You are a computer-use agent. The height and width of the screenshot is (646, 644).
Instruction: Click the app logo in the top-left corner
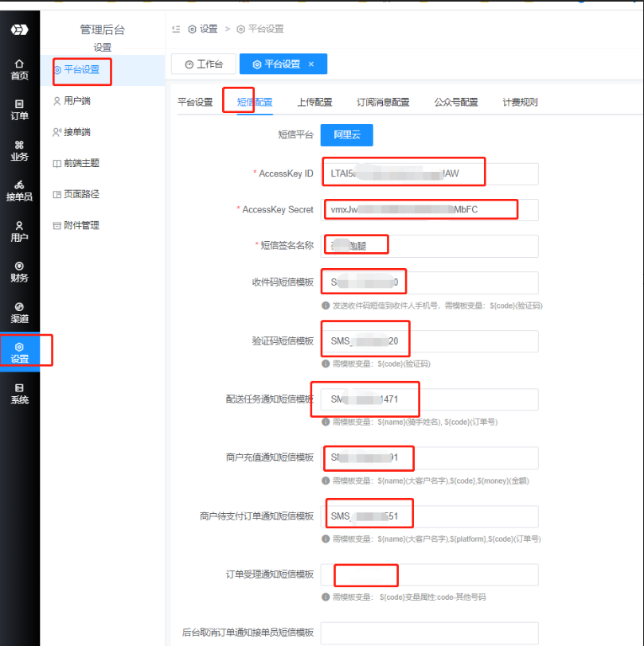pyautogui.click(x=19, y=29)
